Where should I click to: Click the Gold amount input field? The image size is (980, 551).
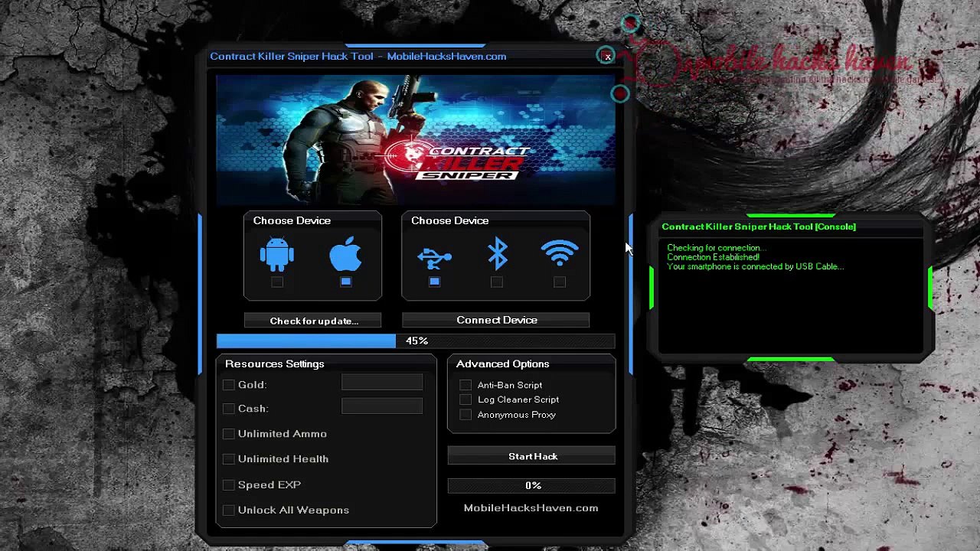(x=382, y=383)
